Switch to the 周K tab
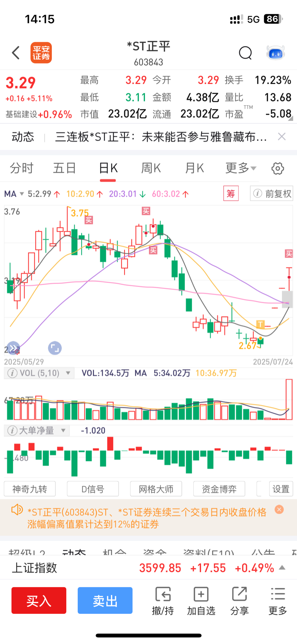The width and height of the screenshot is (297, 644). 151,168
